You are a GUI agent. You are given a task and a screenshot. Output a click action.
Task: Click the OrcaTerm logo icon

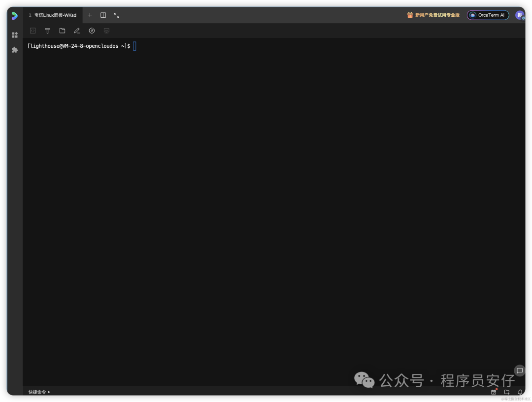[15, 16]
